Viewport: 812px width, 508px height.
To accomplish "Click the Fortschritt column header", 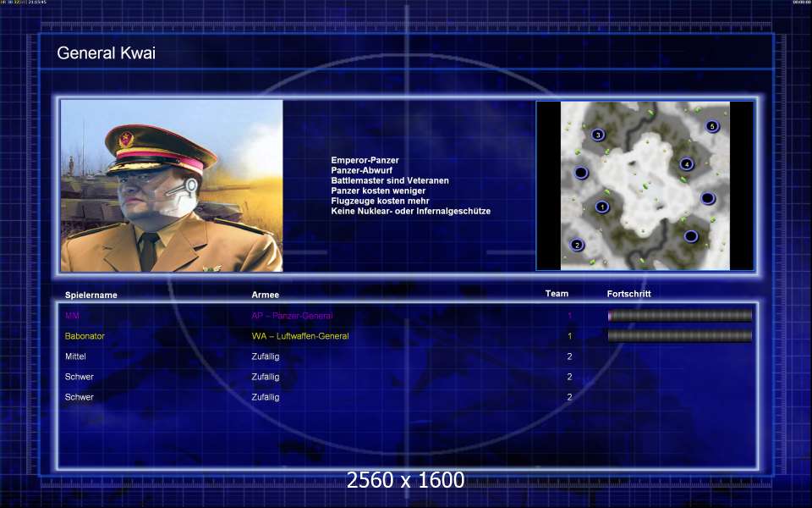I will point(628,294).
